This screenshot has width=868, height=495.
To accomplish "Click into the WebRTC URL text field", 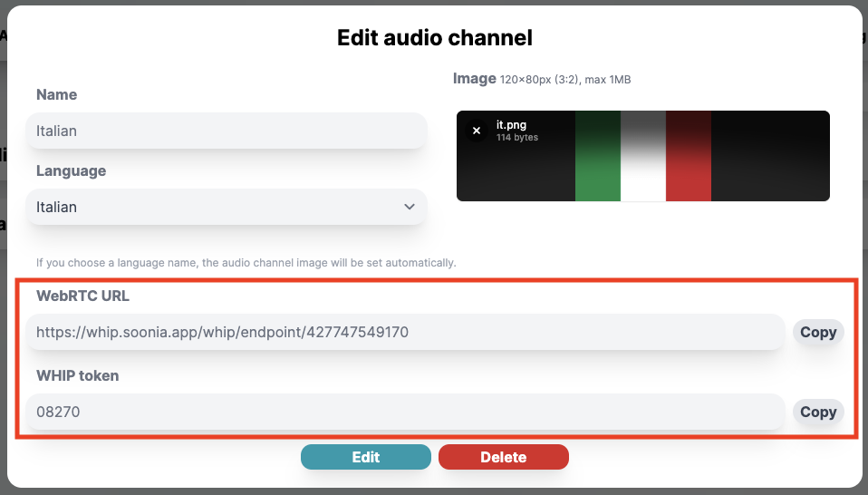I will [x=404, y=332].
